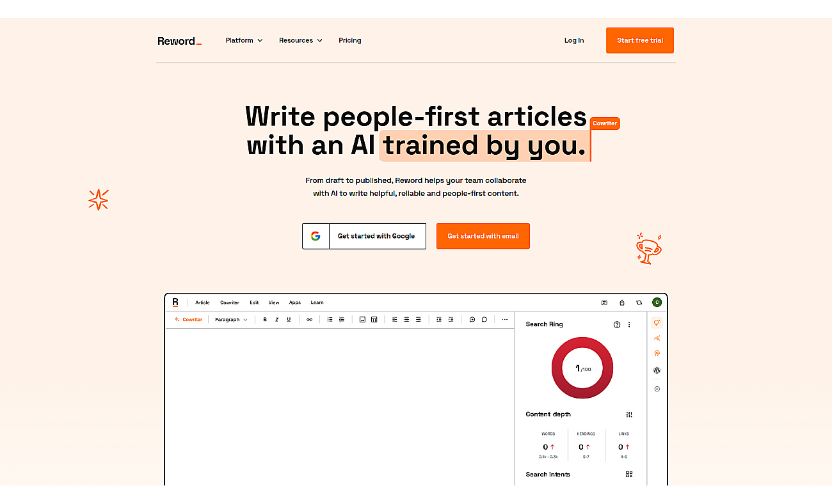Toggle bold formatting in editor toolbar
Viewport: 832px width, 504px height.
point(265,320)
